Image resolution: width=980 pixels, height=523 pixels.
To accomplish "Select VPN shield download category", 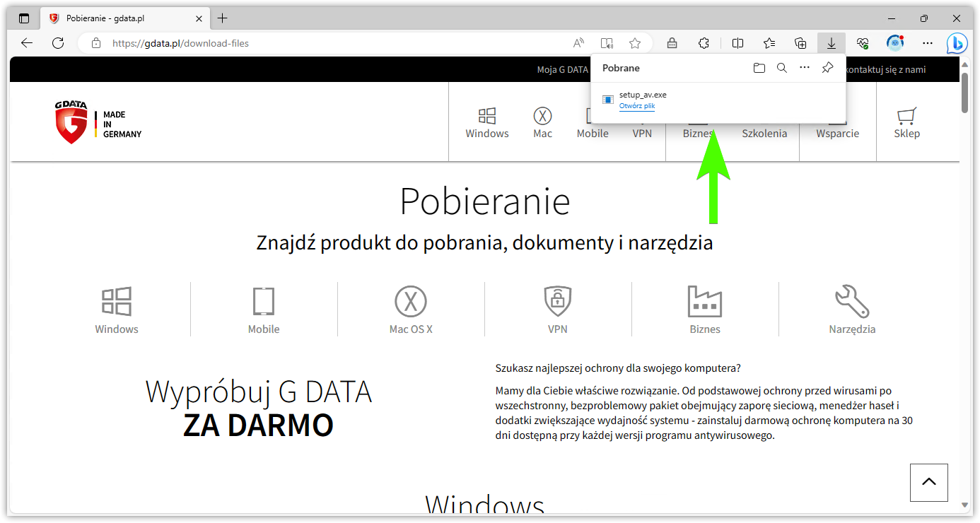I will (x=558, y=310).
